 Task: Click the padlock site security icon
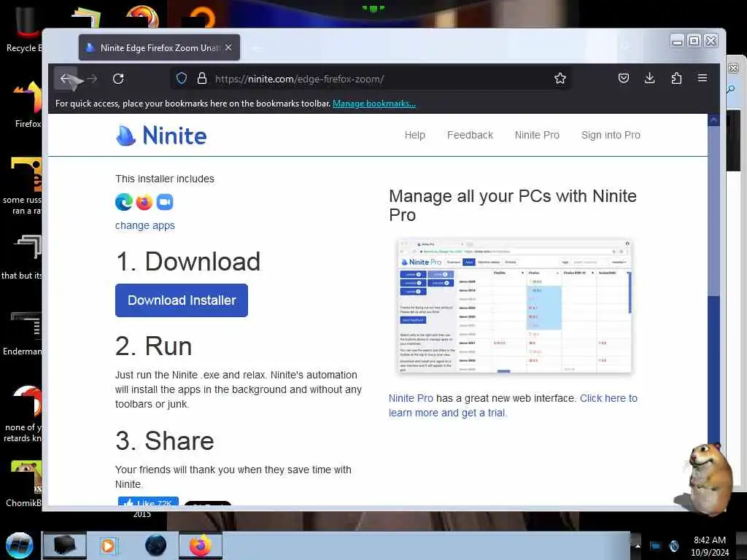pyautogui.click(x=201, y=78)
